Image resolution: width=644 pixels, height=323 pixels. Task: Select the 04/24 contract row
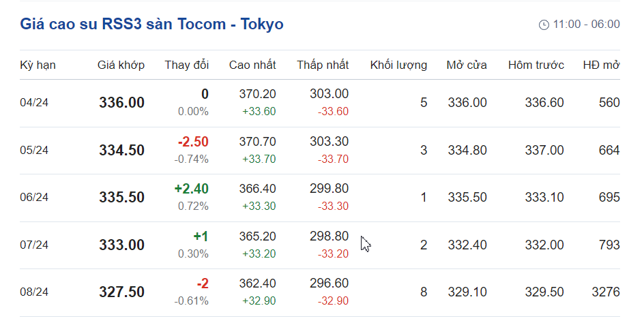(34, 103)
